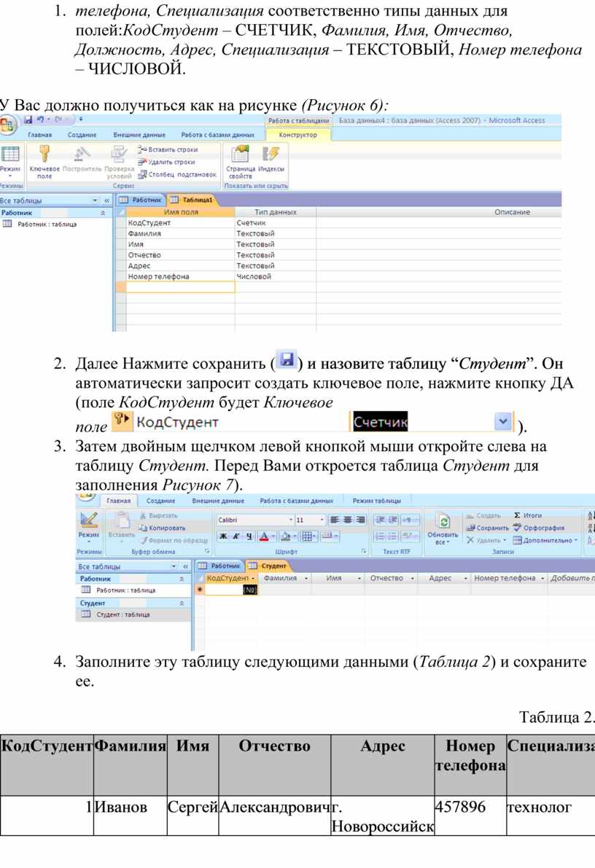This screenshot has height=868, width=595.
Task: Click Столбец подстановок in Figure 6 ribbon
Action: click(x=177, y=174)
